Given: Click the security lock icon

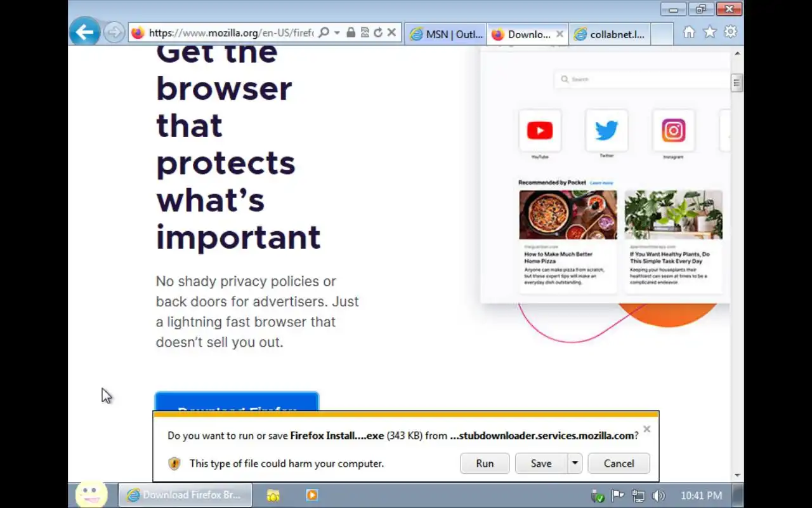Looking at the screenshot, I should click(351, 33).
